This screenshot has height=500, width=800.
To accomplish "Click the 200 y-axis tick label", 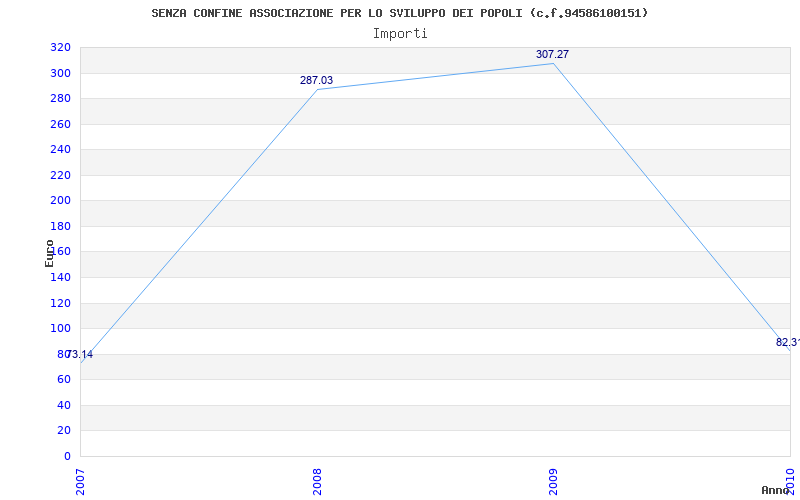I will coord(60,201).
